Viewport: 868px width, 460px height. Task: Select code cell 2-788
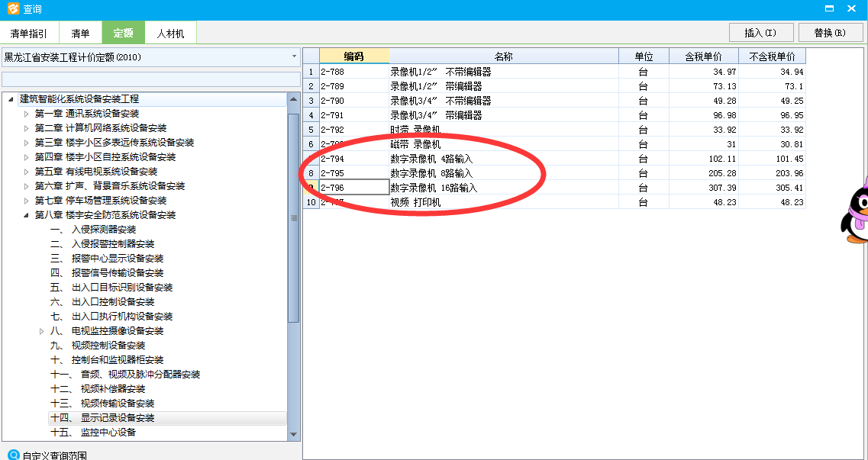point(354,72)
